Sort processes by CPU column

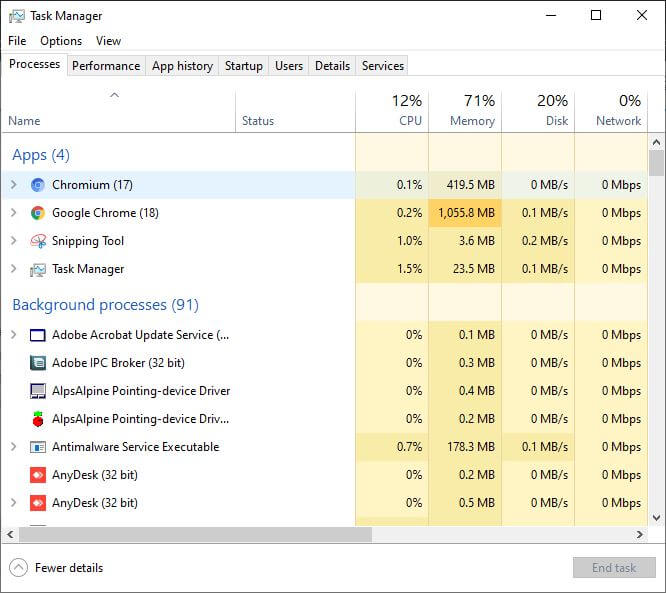coord(392,111)
